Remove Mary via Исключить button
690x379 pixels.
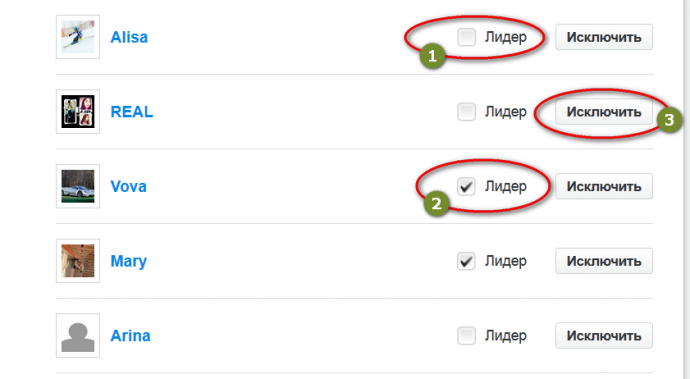tap(604, 261)
